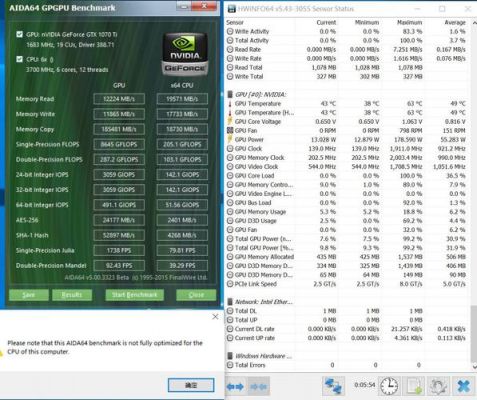Select GPU Memory Copy 185481 MB/s value
The width and height of the screenshot is (477, 400).
coord(119,129)
